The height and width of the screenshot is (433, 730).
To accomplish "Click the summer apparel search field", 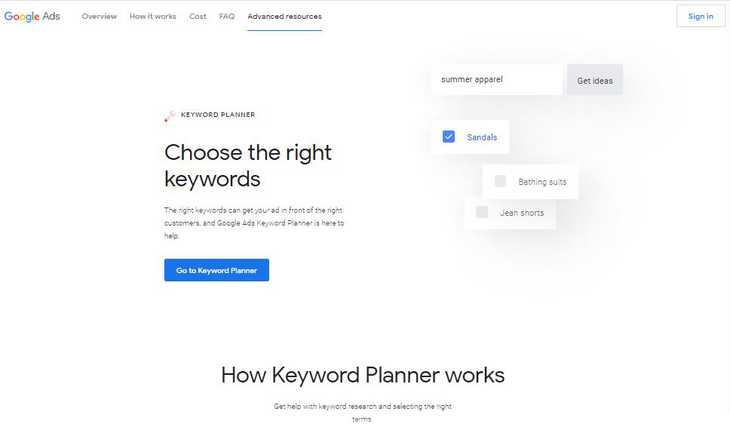I will coord(497,80).
